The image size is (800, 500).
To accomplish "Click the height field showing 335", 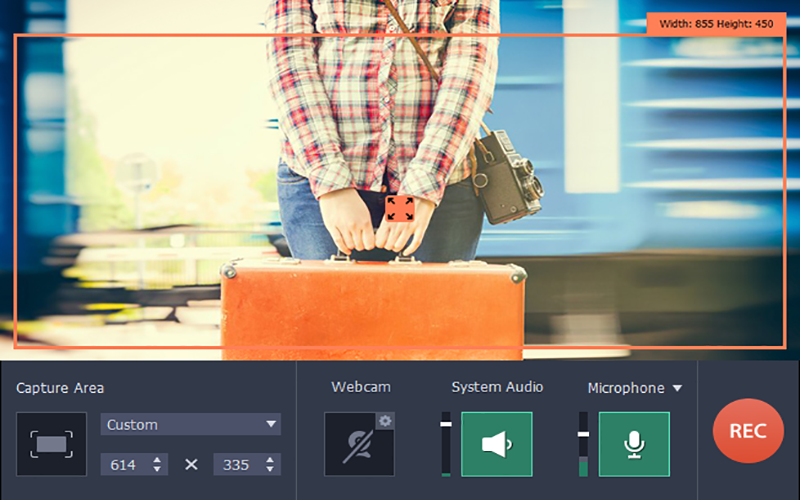I will 247,465.
